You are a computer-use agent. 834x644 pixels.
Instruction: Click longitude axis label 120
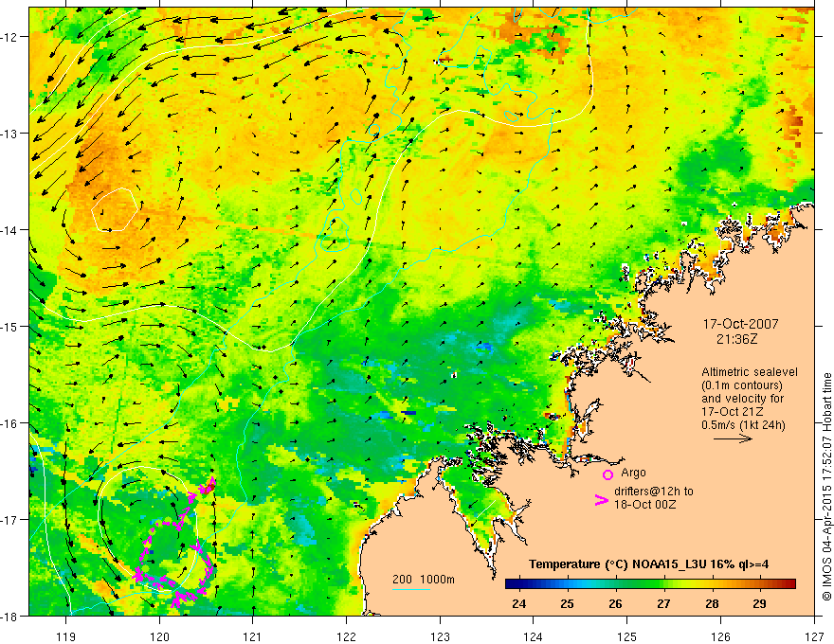[159, 636]
